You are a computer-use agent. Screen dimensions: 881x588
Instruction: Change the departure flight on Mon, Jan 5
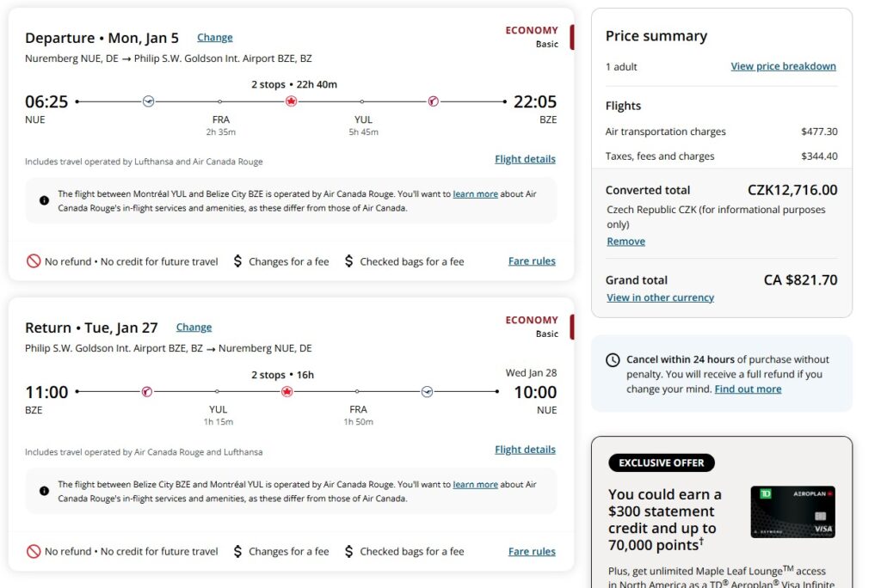[x=214, y=38]
